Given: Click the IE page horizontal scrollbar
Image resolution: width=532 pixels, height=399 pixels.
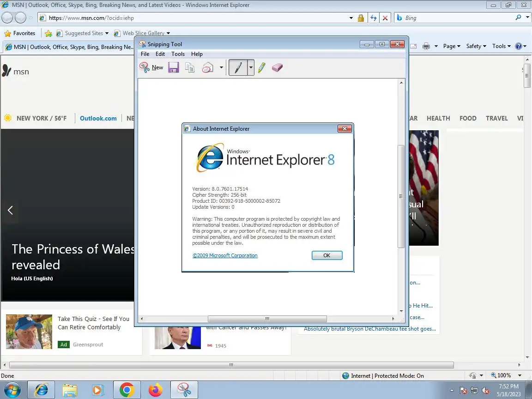Looking at the screenshot, I should (231, 365).
